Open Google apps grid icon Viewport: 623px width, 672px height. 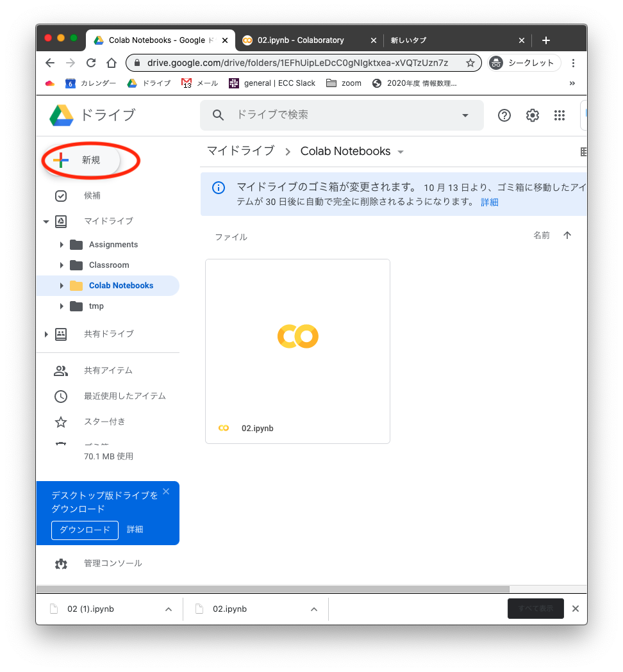[x=559, y=115]
